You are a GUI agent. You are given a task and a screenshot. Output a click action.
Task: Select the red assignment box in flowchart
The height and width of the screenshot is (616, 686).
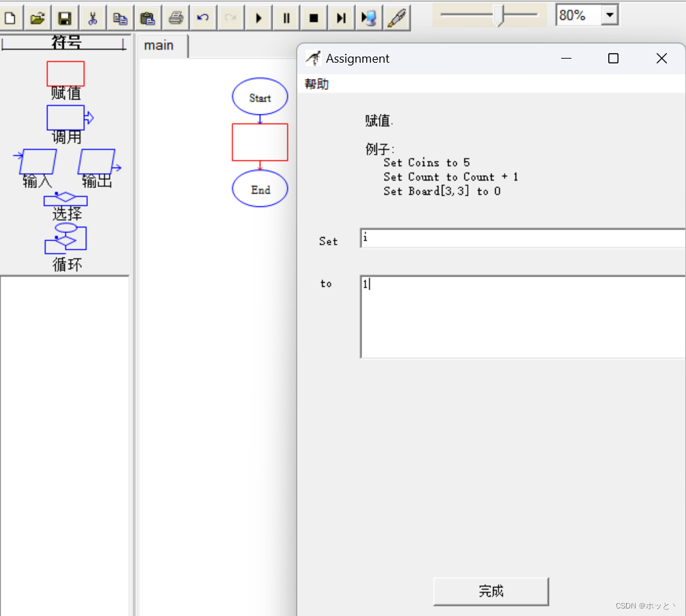pos(260,142)
